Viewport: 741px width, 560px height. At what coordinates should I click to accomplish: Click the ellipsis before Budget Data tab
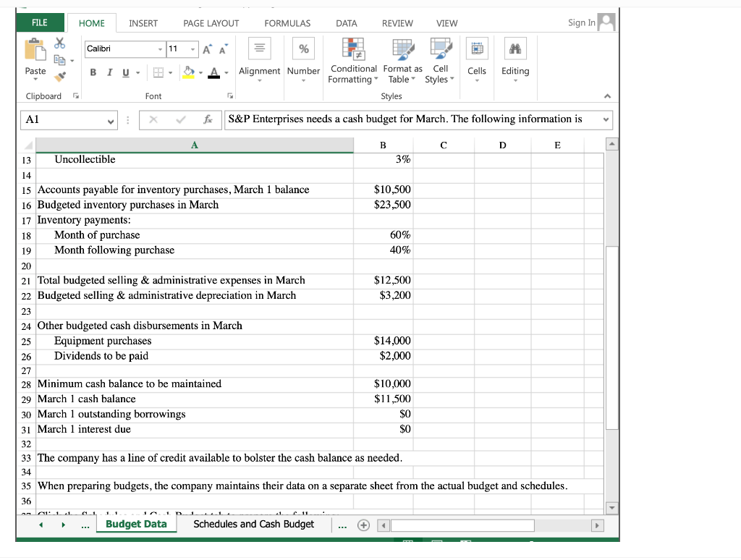click(x=85, y=525)
